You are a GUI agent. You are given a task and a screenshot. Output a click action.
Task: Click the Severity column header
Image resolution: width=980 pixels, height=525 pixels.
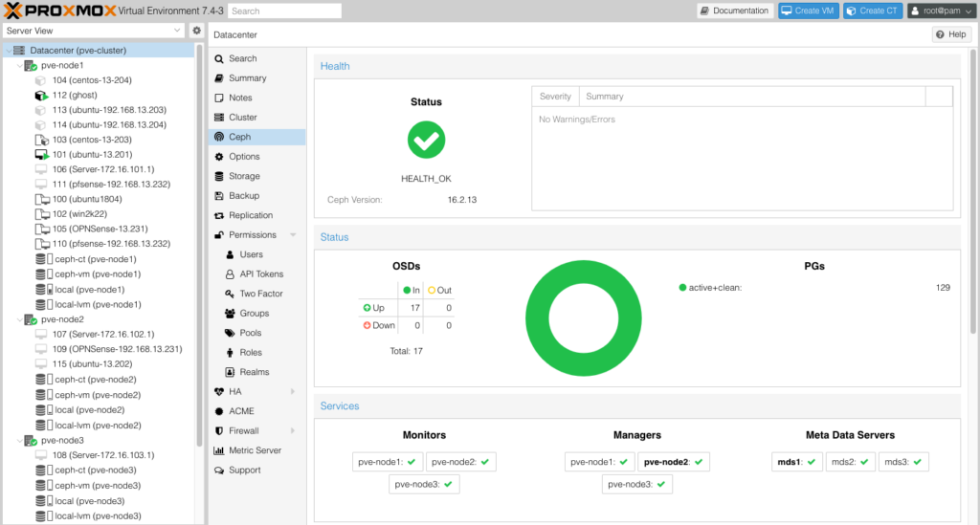pos(555,97)
